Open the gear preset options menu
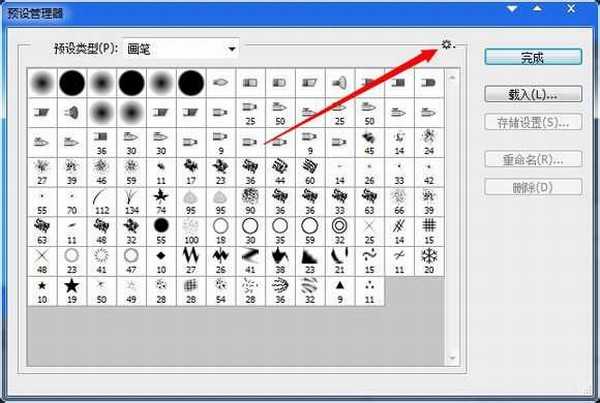600x403 pixels. pyautogui.click(x=447, y=47)
